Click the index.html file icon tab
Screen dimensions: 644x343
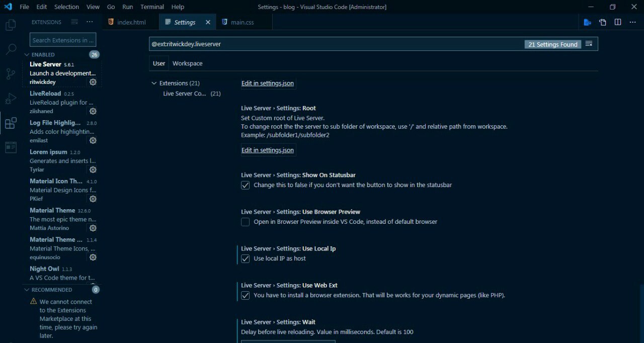111,22
